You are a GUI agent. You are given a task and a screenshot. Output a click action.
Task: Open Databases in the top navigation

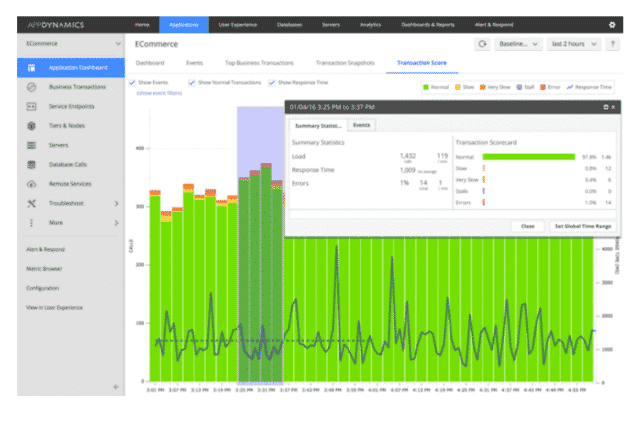tap(289, 25)
